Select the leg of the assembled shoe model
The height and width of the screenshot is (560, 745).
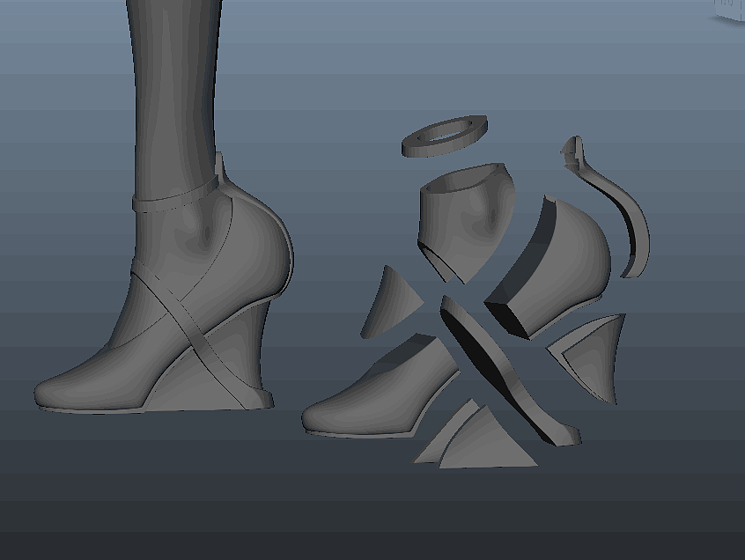tap(173, 95)
